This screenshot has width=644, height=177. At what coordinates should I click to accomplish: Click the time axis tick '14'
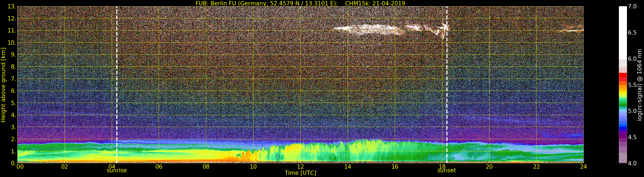click(347, 167)
